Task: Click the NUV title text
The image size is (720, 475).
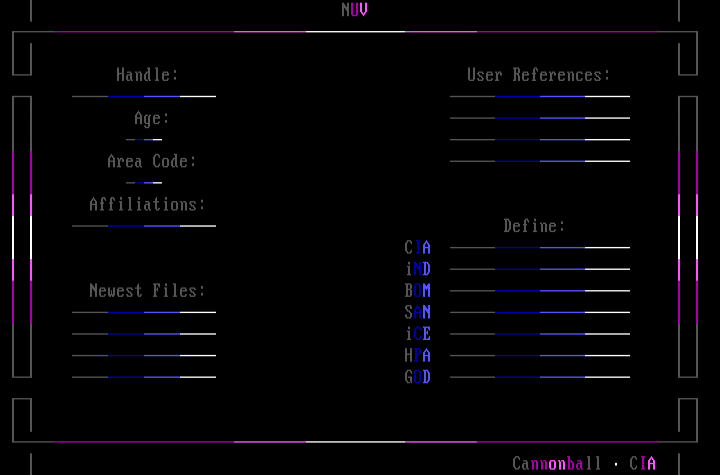Action: point(354,10)
